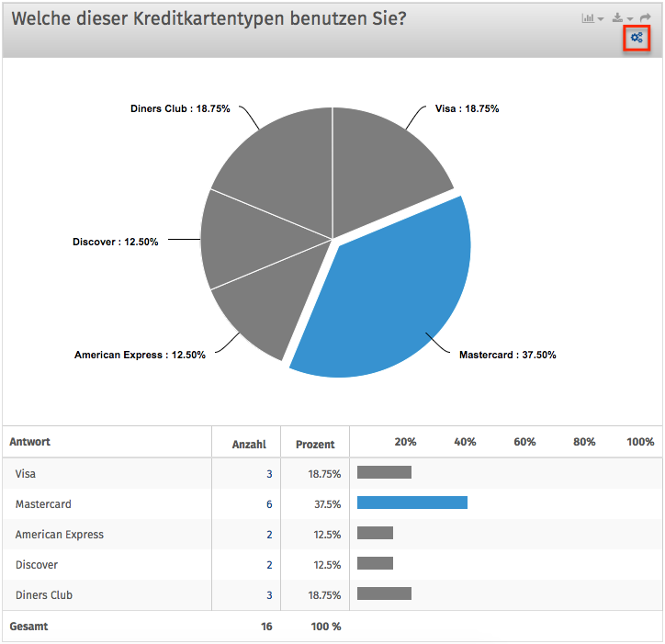
Task: Click the share arrow icon
Action: coord(645,17)
